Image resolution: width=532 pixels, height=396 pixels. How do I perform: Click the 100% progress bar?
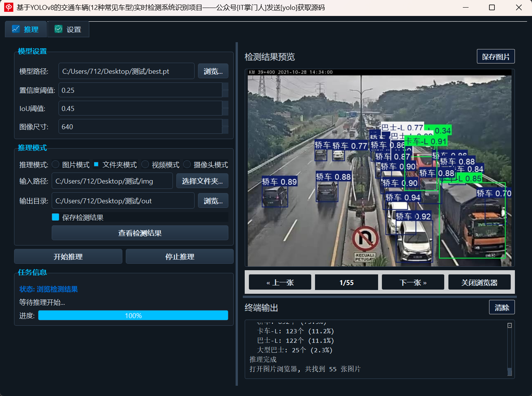tap(133, 315)
